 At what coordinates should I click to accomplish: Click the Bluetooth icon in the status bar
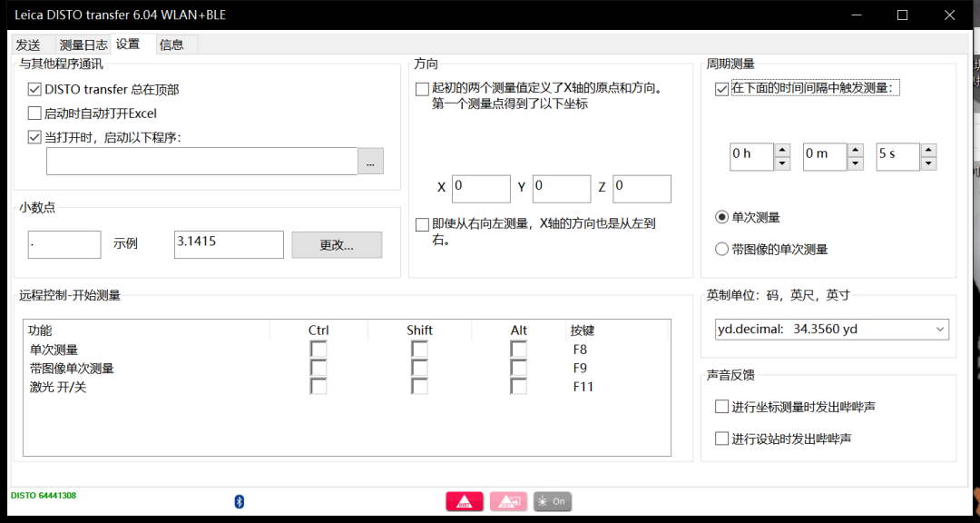(239, 500)
